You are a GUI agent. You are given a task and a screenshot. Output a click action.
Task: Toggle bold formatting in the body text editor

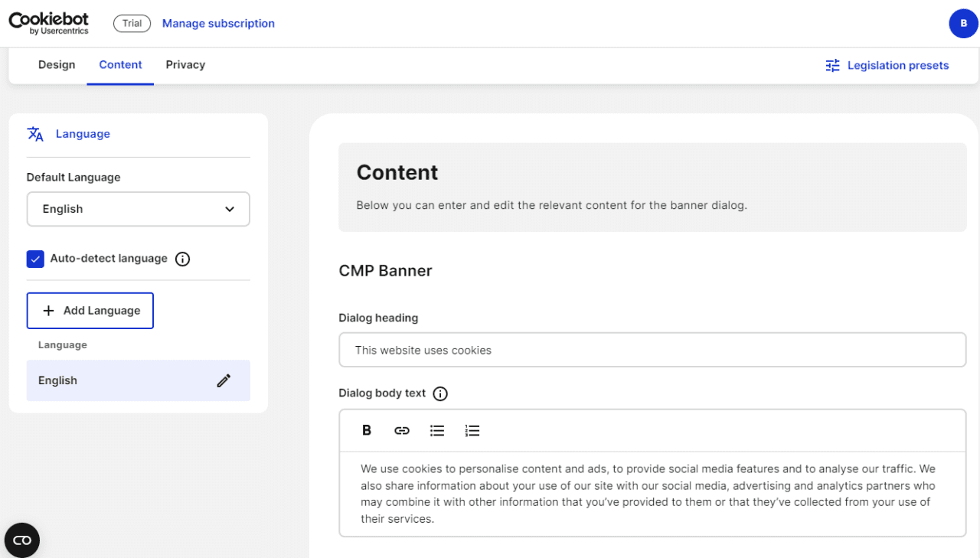[367, 430]
